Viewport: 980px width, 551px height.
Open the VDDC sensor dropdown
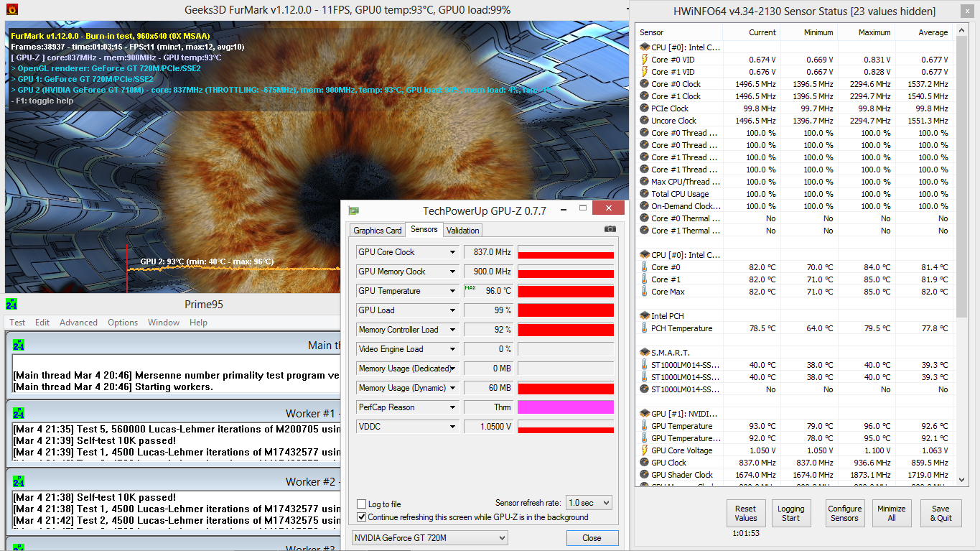coord(453,427)
